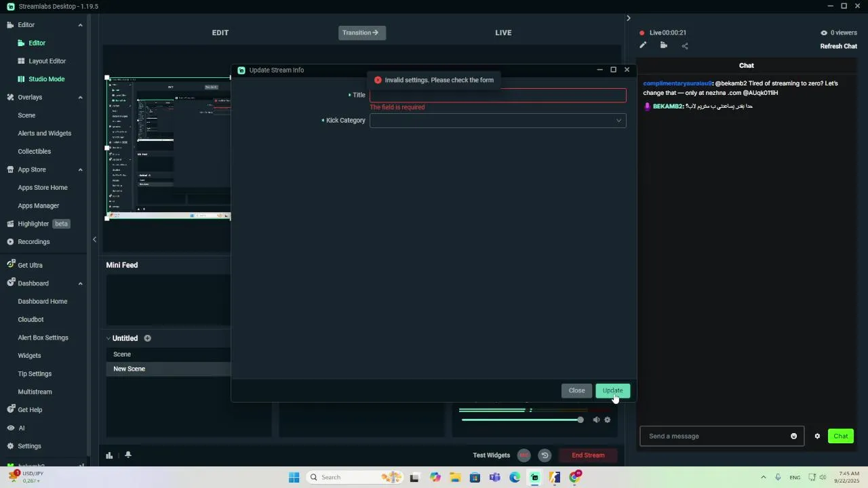Screen dimensions: 868x488
Task: Open Layout Editor
Action: [47, 61]
